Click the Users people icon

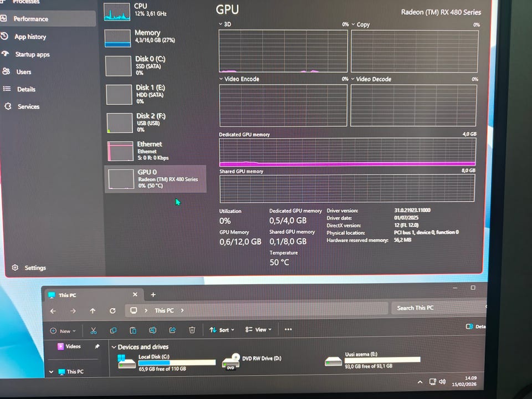pyautogui.click(x=6, y=71)
